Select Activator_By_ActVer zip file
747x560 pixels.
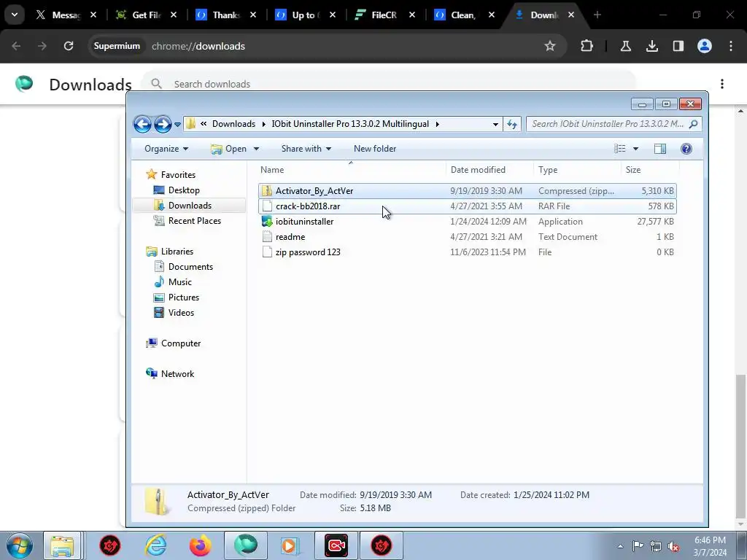pyautogui.click(x=467, y=191)
